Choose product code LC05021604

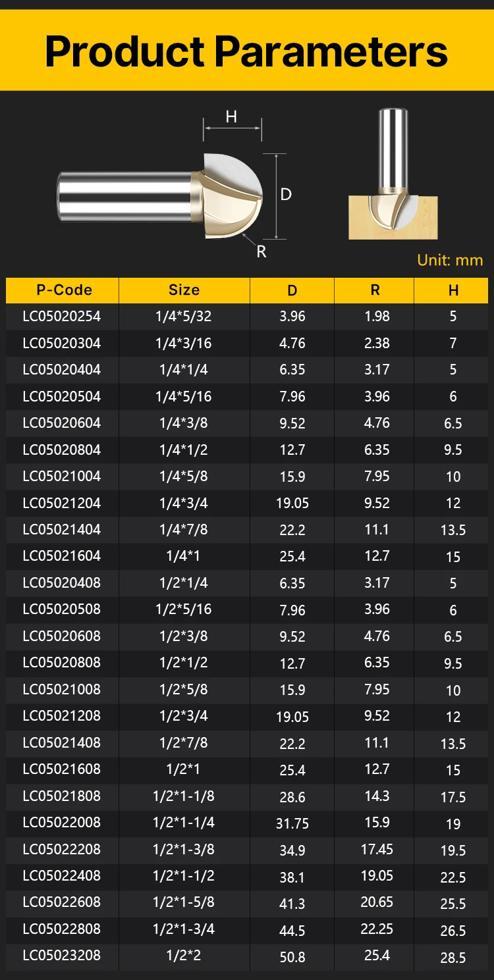(62, 556)
